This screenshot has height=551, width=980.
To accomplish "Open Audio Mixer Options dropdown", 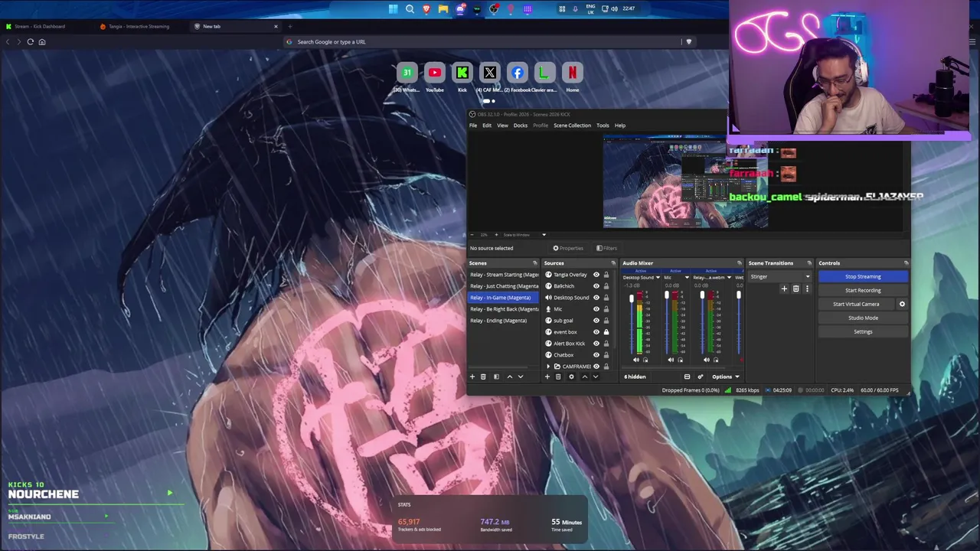I will pos(726,377).
